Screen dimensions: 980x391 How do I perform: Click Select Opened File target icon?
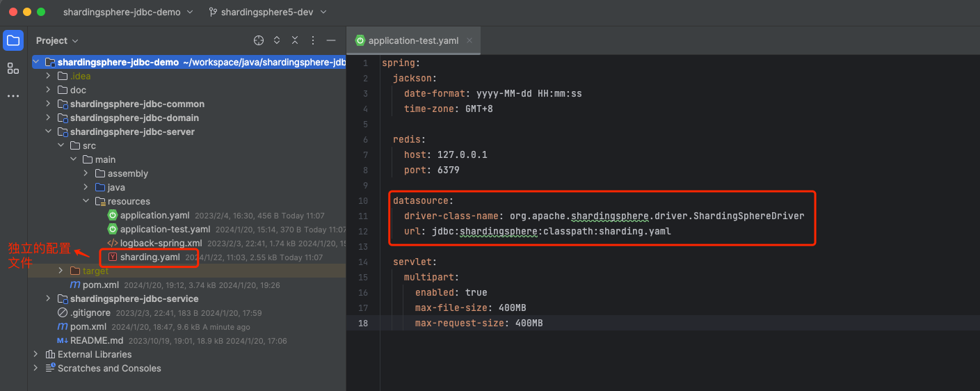point(259,40)
